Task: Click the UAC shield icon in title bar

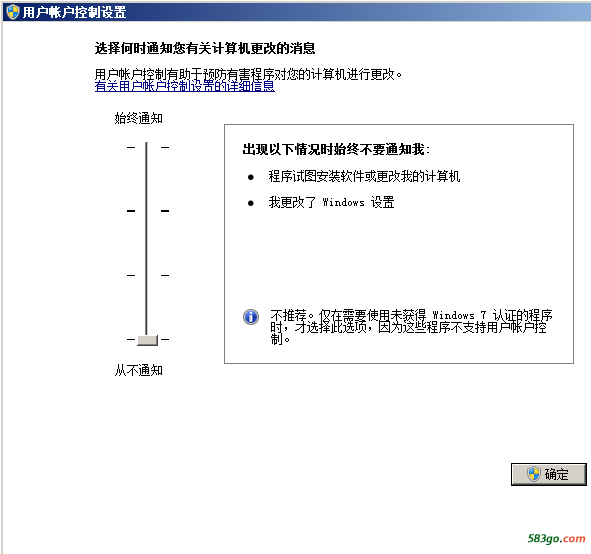Action: pos(13,12)
